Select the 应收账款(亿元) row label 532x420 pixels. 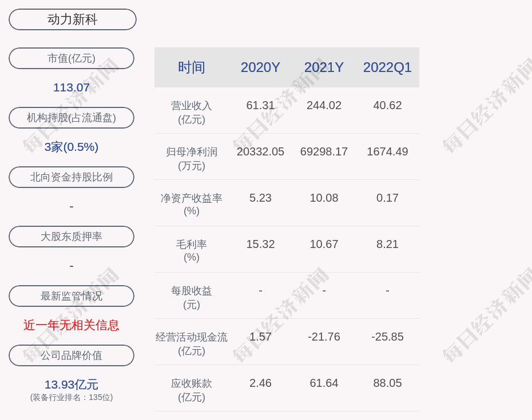coord(192,390)
